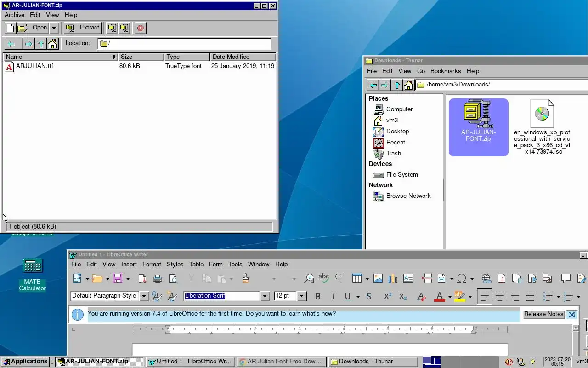The height and width of the screenshot is (368, 588).
Task: Open the font size dropdown
Action: click(x=302, y=297)
